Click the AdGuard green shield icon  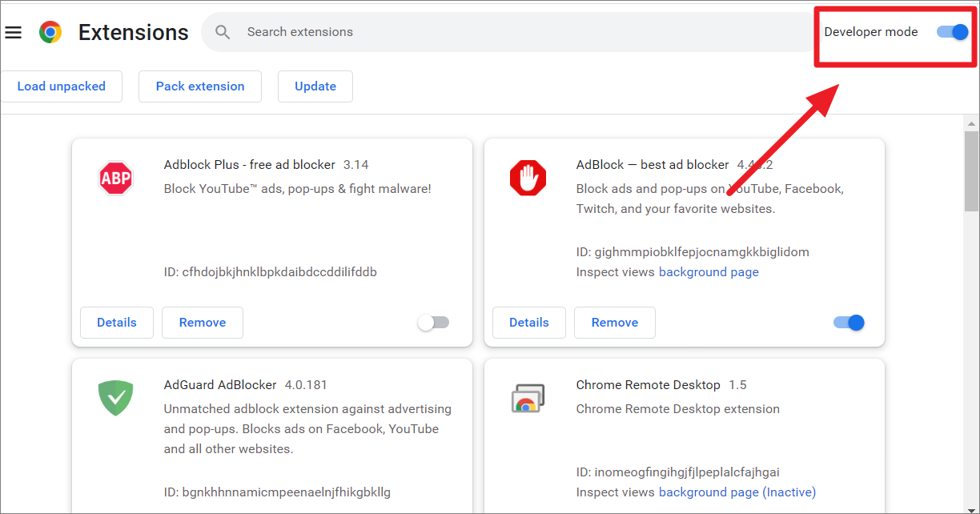coord(115,398)
